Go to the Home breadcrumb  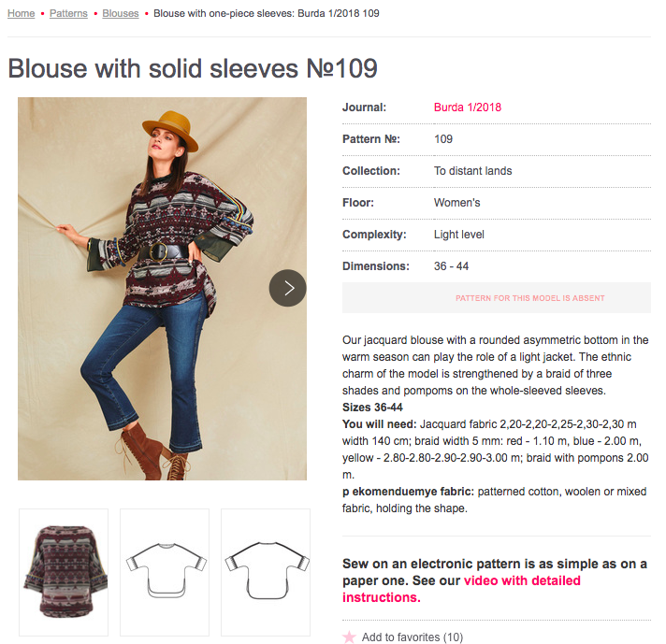(21, 14)
